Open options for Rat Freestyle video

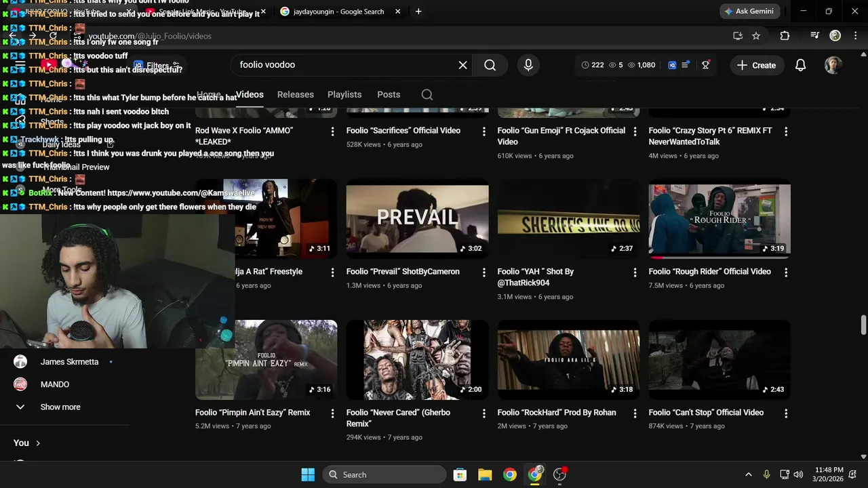pyautogui.click(x=332, y=272)
